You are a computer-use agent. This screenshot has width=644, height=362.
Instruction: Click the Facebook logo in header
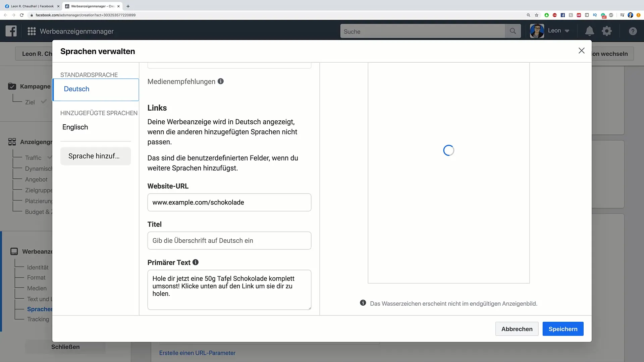click(11, 31)
